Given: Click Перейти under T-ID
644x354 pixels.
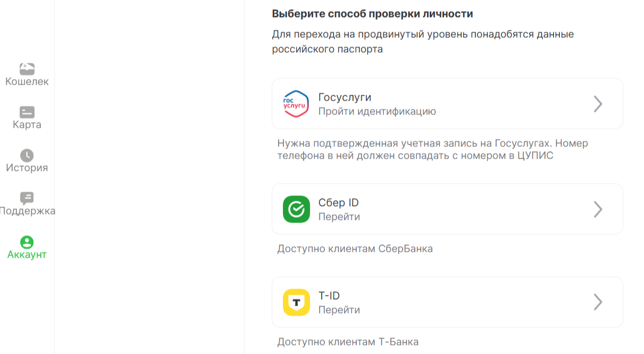Looking at the screenshot, I should (x=339, y=310).
